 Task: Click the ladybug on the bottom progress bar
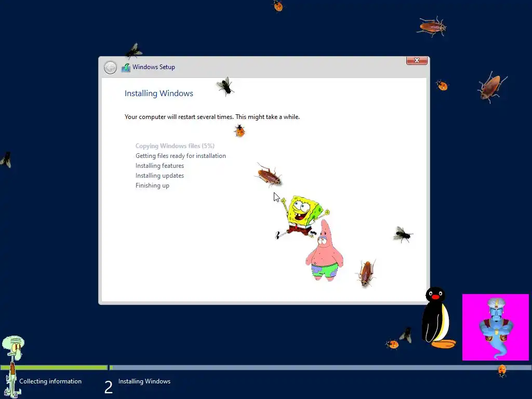(502, 370)
